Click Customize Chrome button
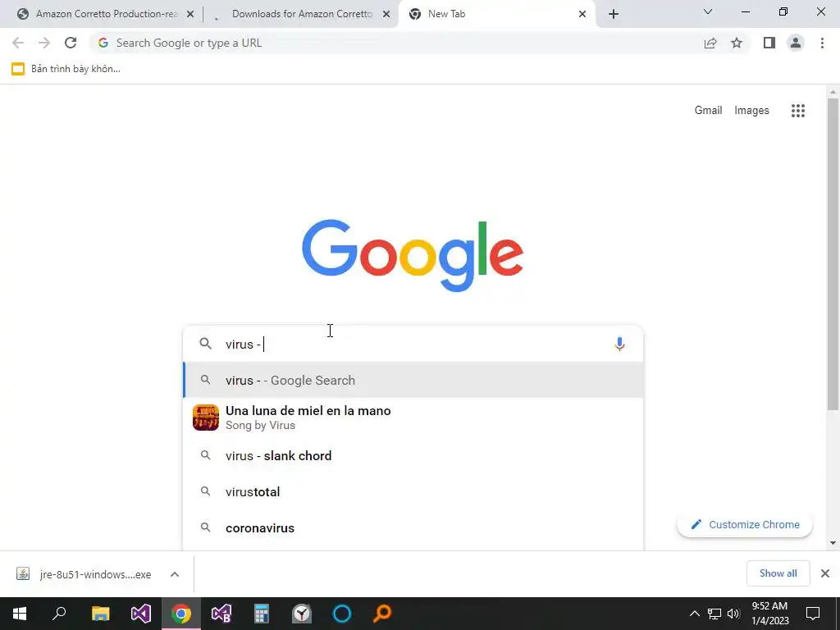The image size is (840, 630). click(745, 524)
